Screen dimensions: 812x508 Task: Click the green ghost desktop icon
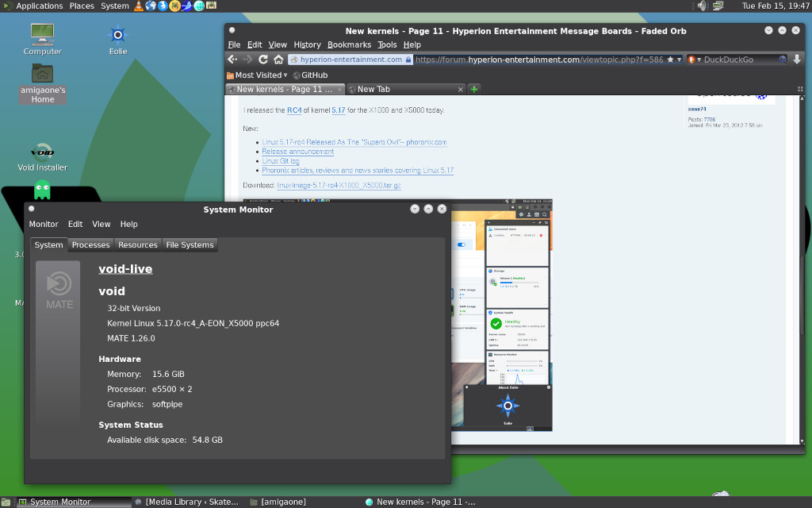tap(42, 190)
